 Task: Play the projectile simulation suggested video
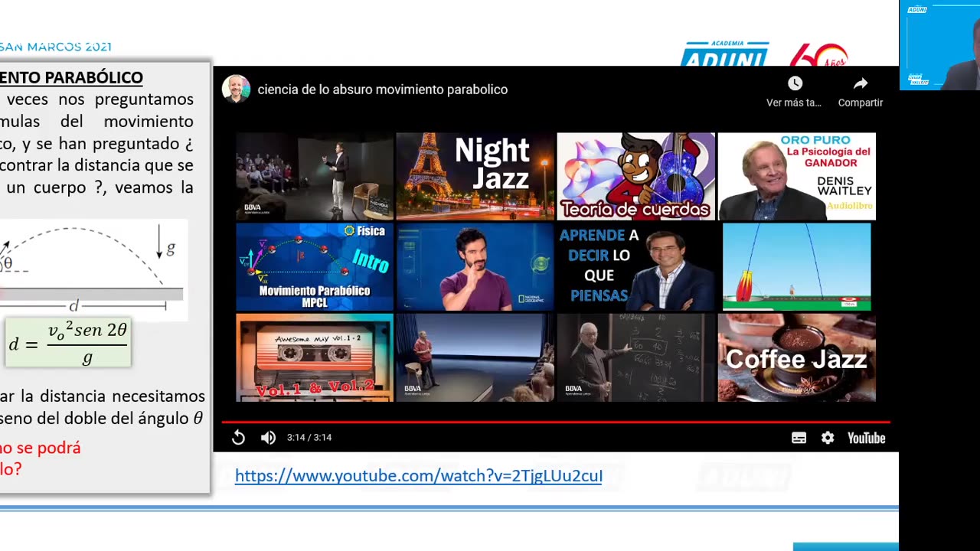pos(797,267)
